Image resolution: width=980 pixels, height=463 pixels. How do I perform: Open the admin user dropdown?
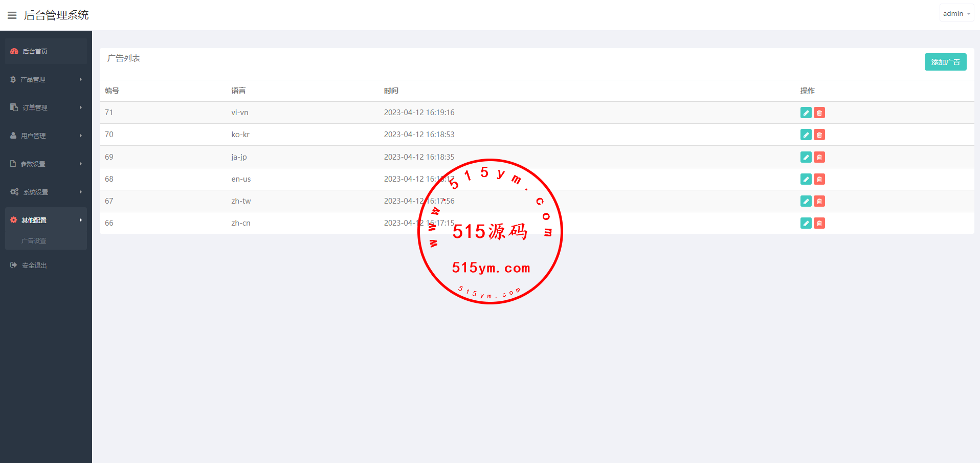point(956,14)
